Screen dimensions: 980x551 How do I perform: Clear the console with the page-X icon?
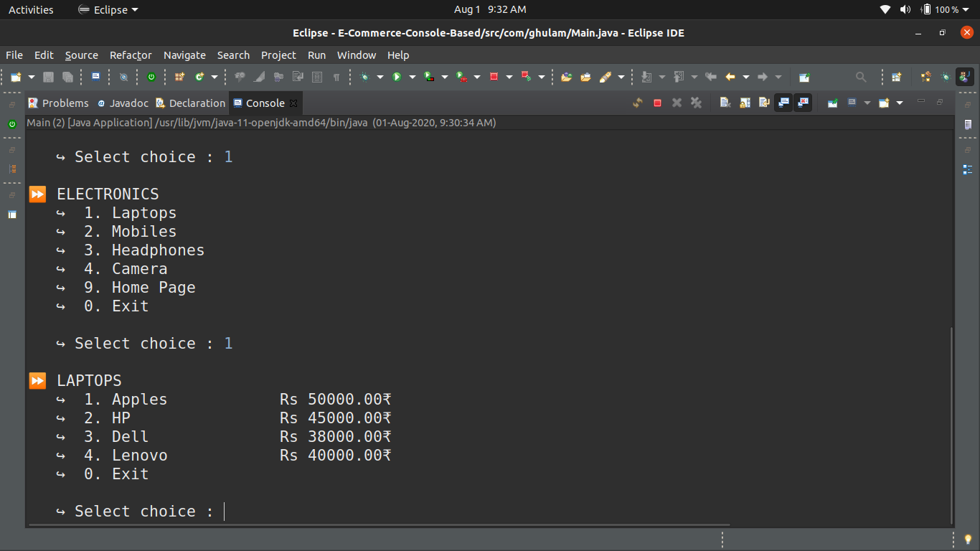click(725, 103)
